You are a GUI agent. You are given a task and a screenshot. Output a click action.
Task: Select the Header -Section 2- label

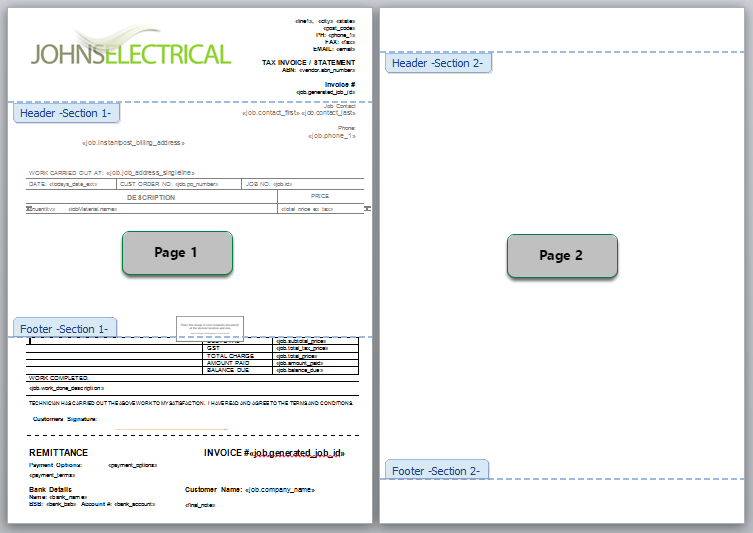(x=438, y=63)
